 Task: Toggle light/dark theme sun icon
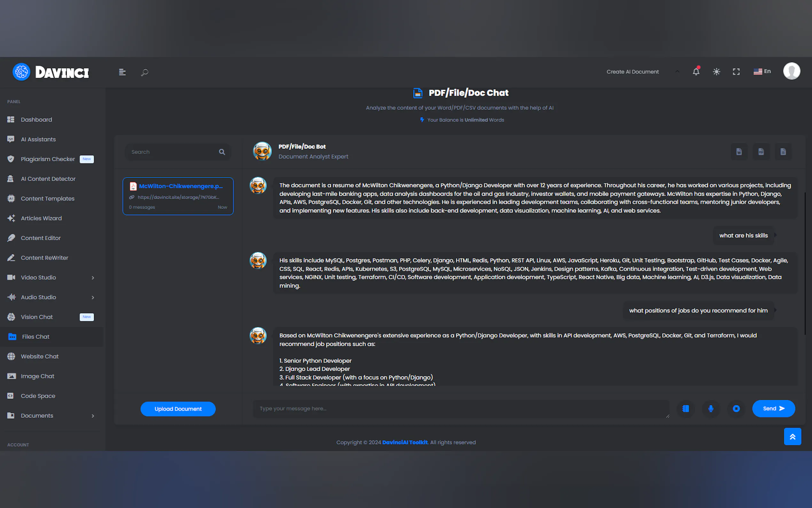coord(716,72)
